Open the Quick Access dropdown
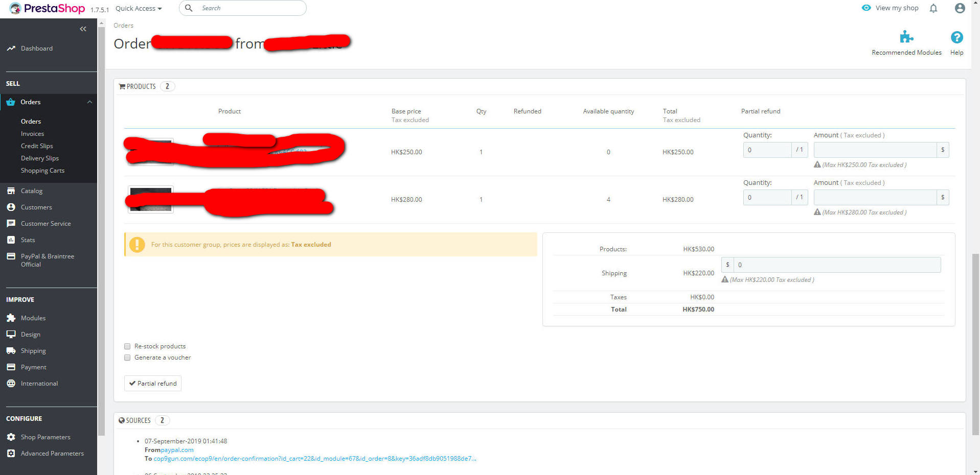The image size is (980, 475). [x=138, y=8]
